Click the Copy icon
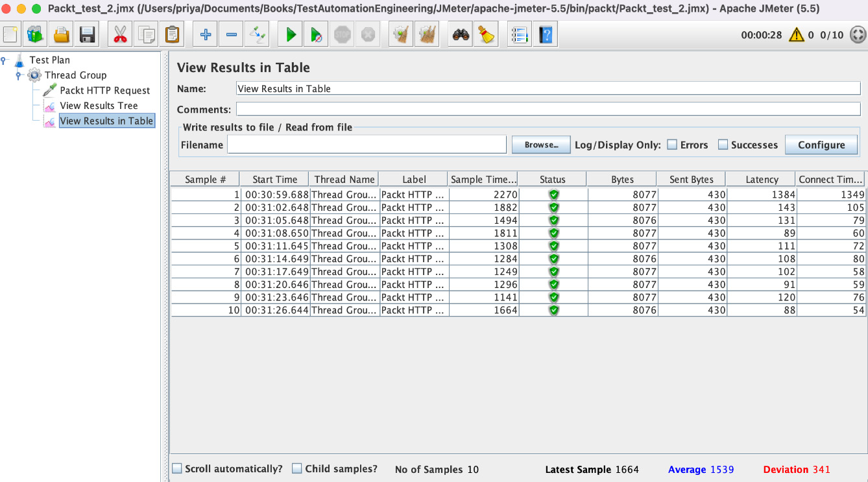 (146, 34)
